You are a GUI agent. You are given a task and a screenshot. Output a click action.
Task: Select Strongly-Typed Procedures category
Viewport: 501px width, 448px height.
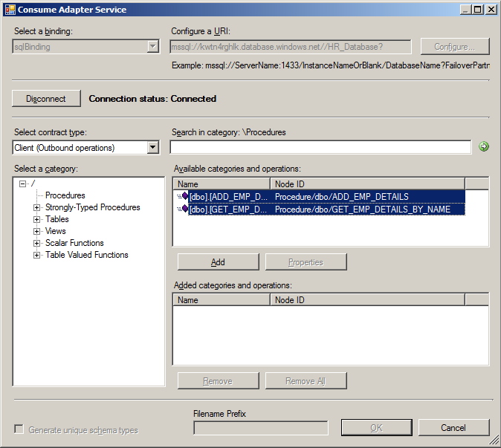pyautogui.click(x=93, y=207)
